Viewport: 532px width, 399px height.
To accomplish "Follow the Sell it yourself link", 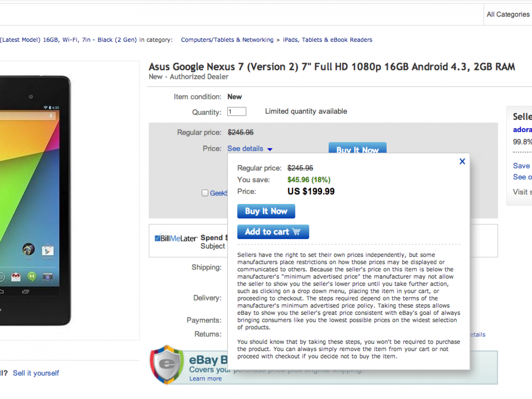I will click(x=36, y=373).
